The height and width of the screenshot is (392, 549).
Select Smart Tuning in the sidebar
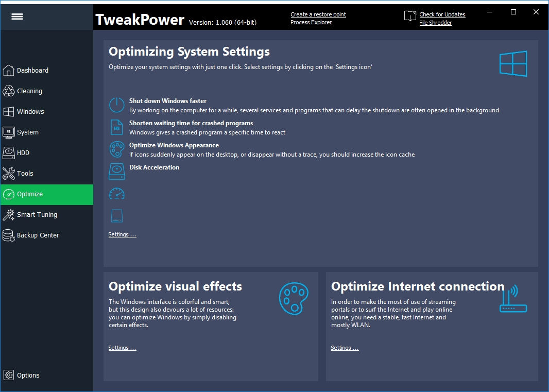click(x=37, y=215)
